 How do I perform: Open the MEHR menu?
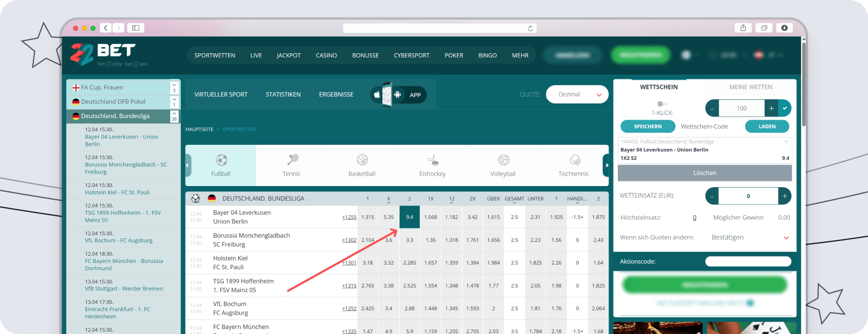(520, 55)
